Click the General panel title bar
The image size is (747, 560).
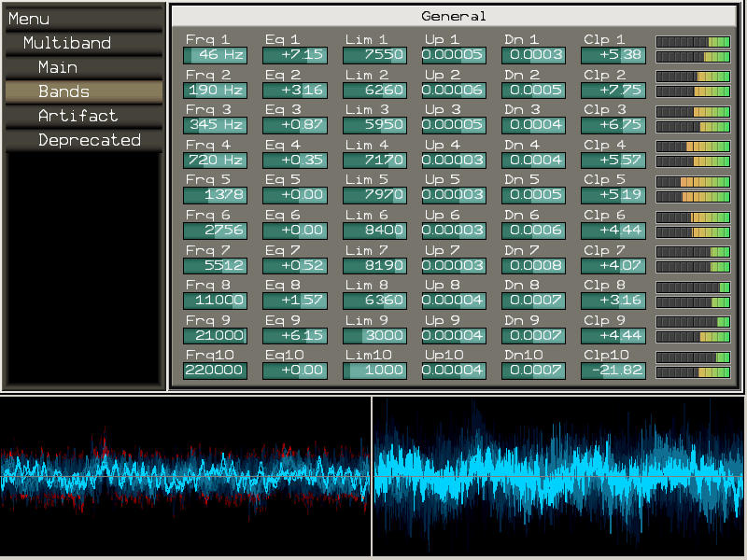(454, 16)
